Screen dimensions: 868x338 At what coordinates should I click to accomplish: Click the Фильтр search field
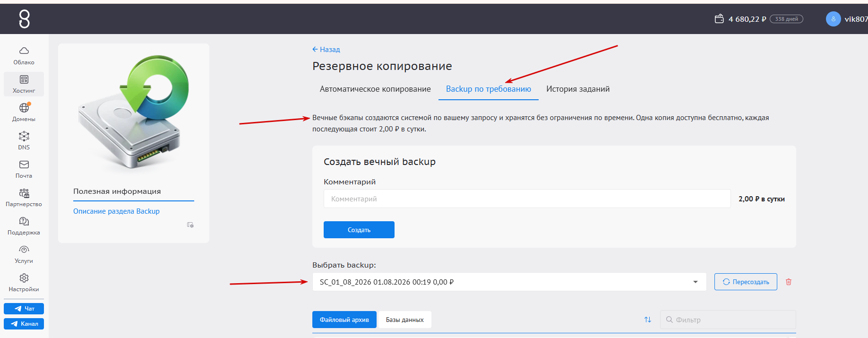[728, 320]
